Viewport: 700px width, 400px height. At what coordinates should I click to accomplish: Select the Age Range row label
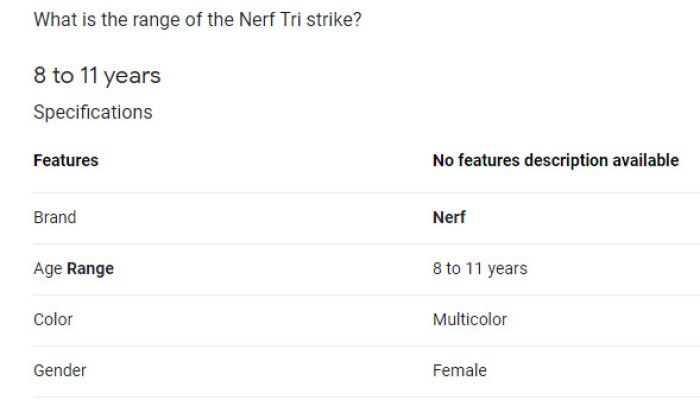73,268
